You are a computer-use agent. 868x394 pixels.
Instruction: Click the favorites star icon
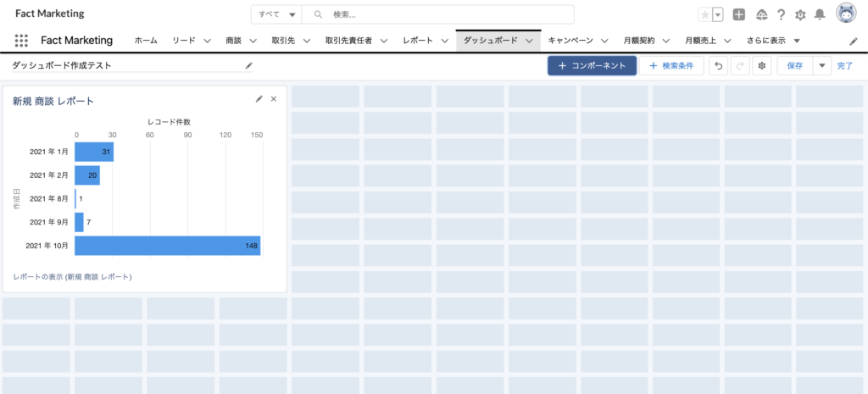click(704, 15)
